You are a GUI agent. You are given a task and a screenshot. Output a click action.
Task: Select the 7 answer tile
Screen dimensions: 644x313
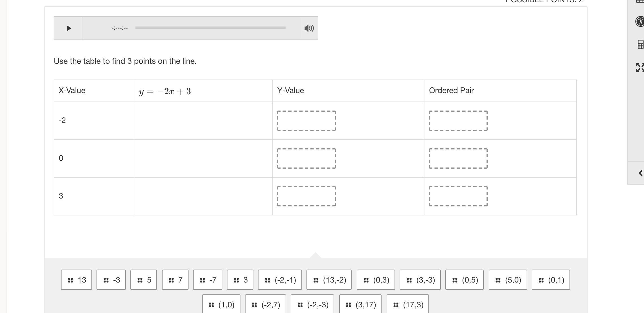click(x=175, y=280)
